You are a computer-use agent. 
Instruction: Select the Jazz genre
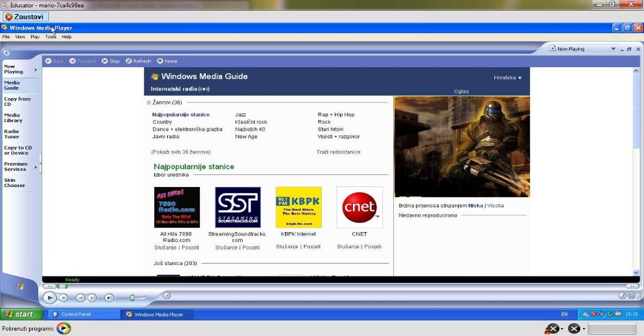[240, 115]
